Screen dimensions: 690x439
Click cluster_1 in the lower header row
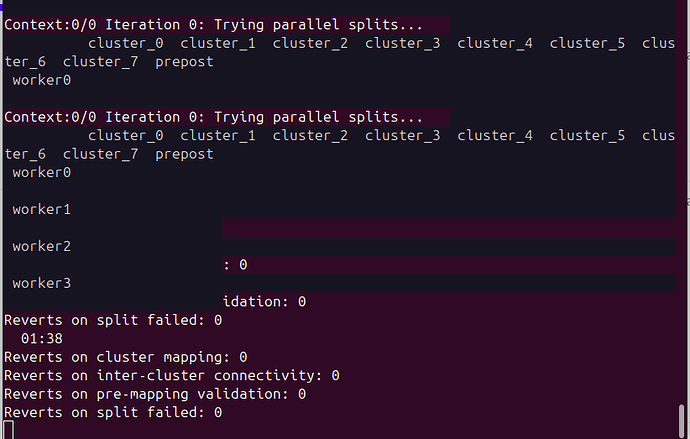point(217,136)
